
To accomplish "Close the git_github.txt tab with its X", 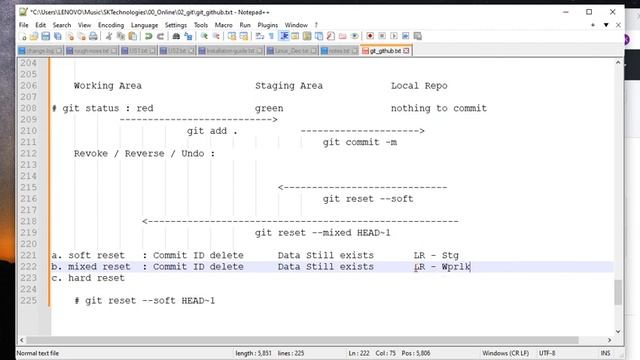I will pyautogui.click(x=406, y=51).
